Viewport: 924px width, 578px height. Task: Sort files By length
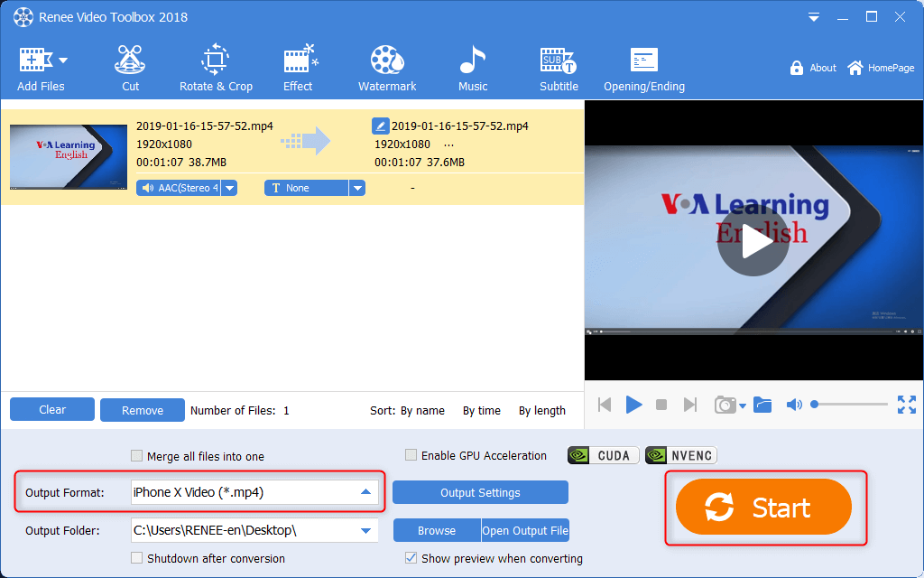tap(541, 410)
